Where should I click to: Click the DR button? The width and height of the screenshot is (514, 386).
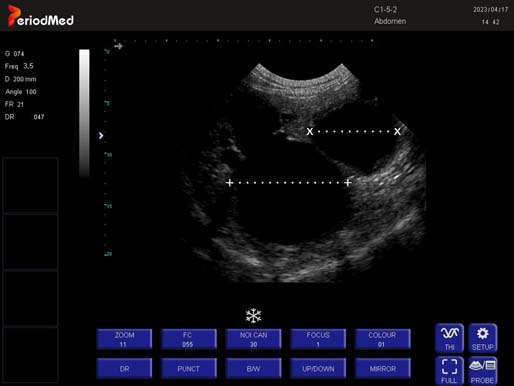pos(124,368)
